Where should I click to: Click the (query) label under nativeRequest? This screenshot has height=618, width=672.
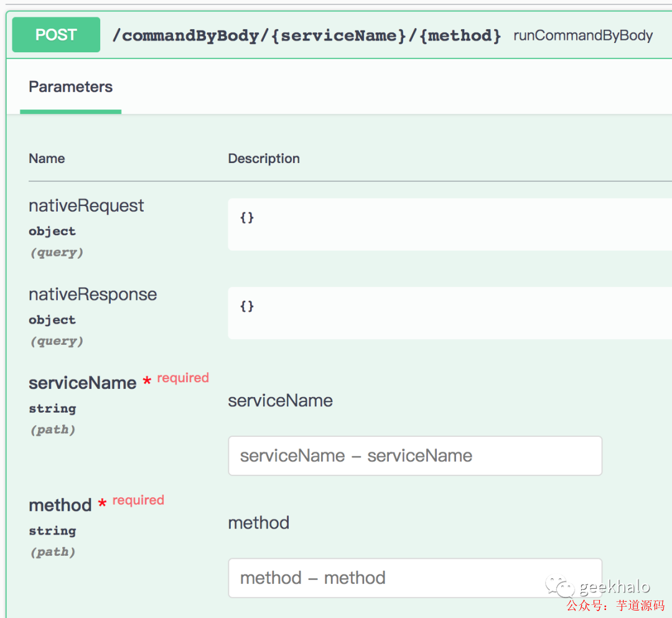coord(57,253)
